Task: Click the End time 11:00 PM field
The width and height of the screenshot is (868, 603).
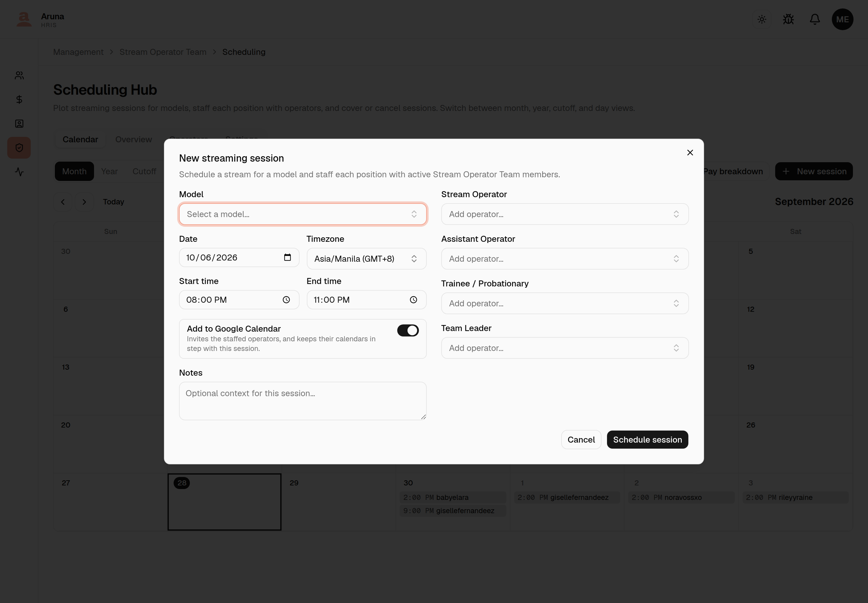Action: (366, 300)
